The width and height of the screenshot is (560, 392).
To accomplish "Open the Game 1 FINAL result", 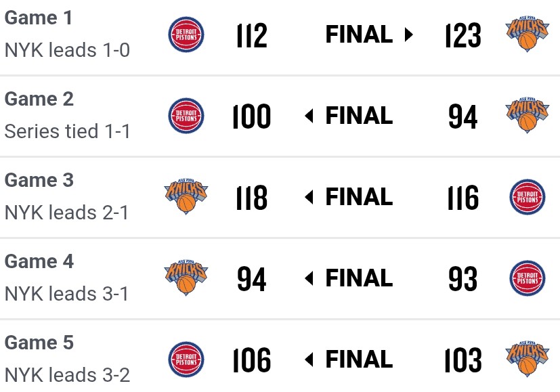I will click(x=359, y=35).
